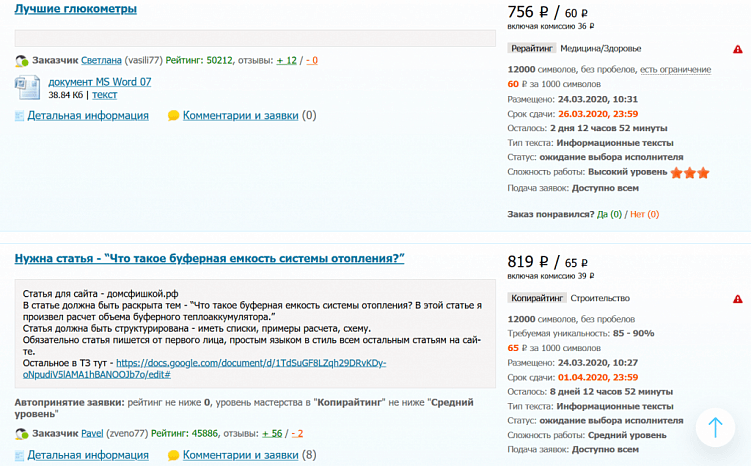Open Комментарии и заявки (8) link

[240, 455]
